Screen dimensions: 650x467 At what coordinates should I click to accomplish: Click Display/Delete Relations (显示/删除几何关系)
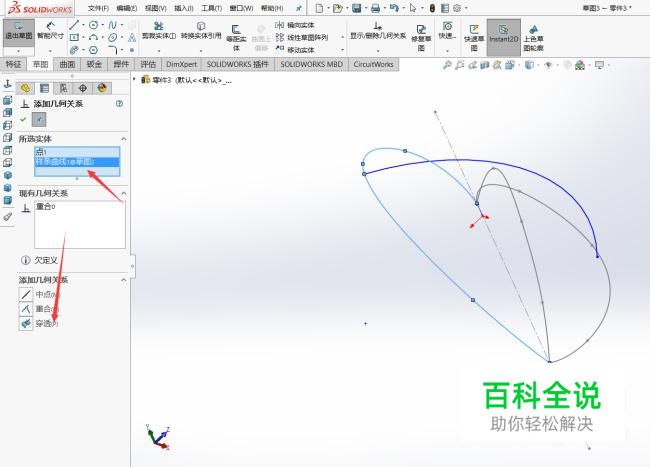(378, 31)
